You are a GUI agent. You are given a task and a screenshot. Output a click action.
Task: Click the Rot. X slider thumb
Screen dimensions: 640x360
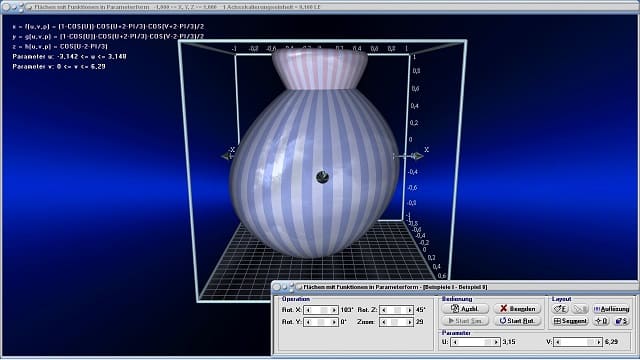pyautogui.click(x=324, y=310)
